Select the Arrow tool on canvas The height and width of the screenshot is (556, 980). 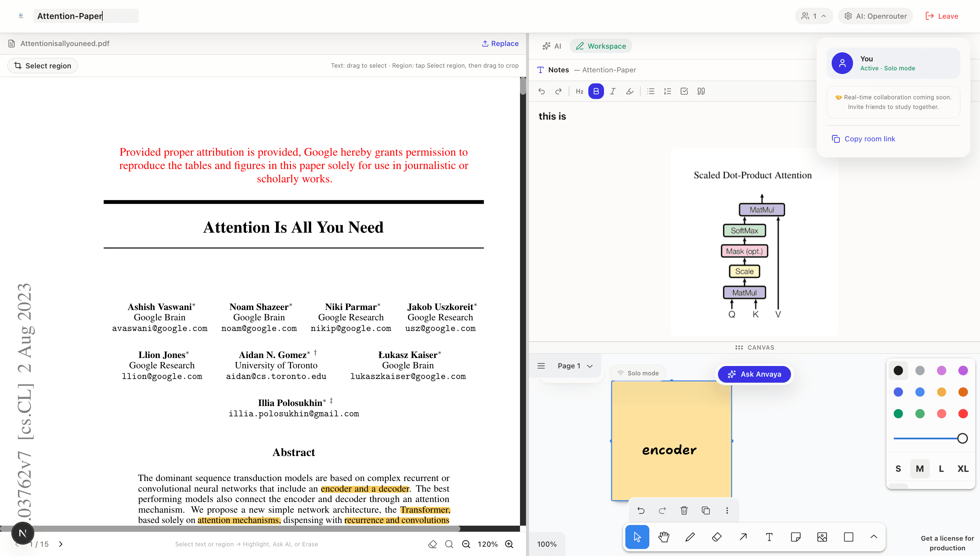coord(743,537)
